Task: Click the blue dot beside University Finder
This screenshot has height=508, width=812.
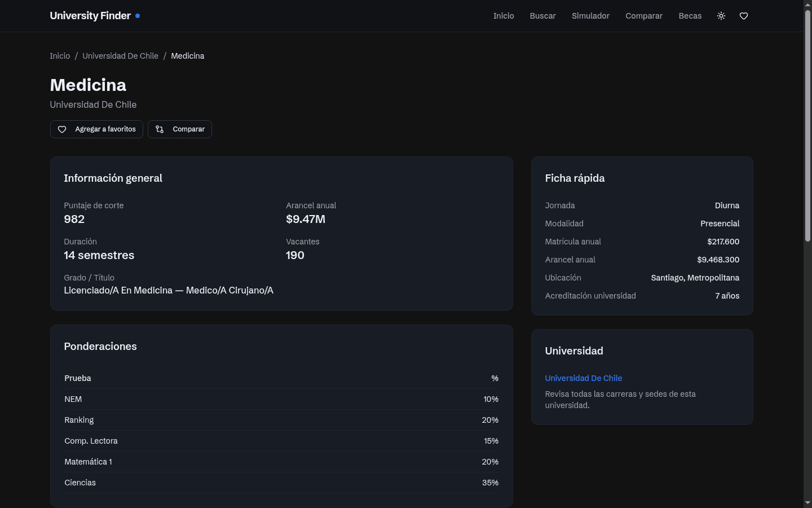Action: tap(138, 16)
